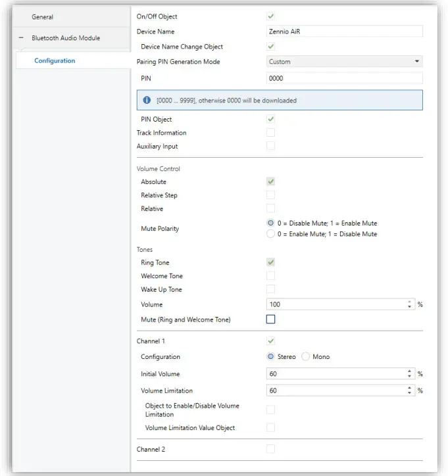Image resolution: width=448 pixels, height=476 pixels.
Task: Check the Relative Step volume control
Action: point(270,195)
